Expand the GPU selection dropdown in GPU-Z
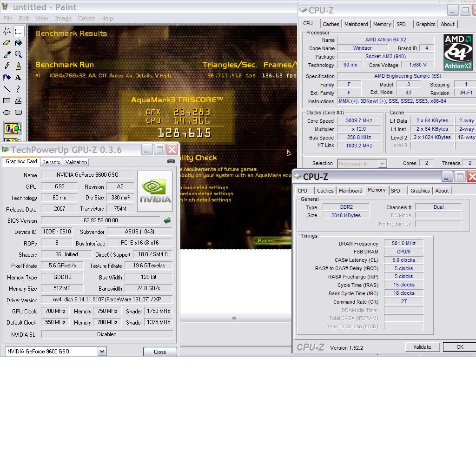 point(102,352)
